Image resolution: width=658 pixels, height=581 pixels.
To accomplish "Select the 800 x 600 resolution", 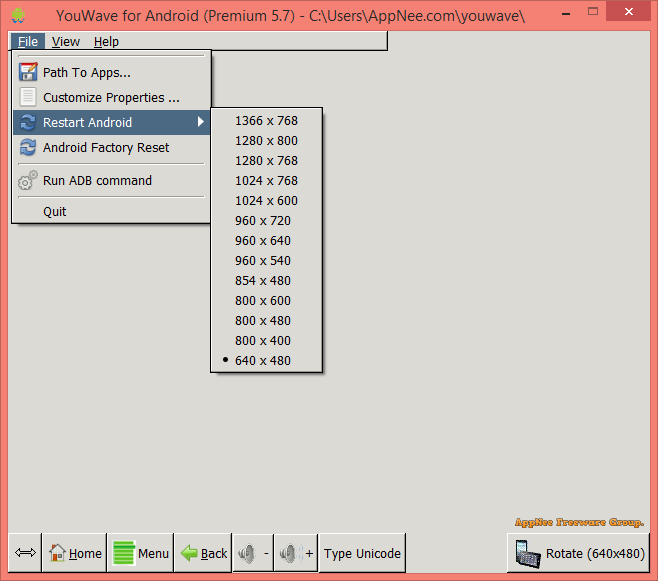I will coord(266,301).
